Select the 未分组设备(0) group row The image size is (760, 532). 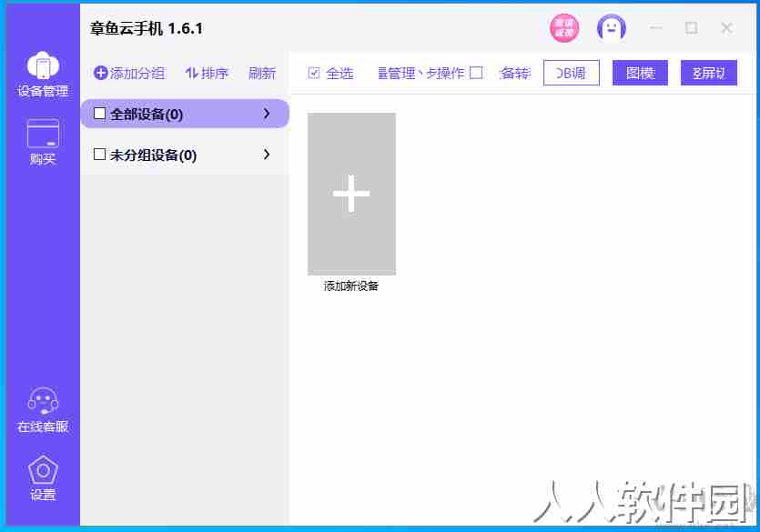pyautogui.click(x=185, y=155)
